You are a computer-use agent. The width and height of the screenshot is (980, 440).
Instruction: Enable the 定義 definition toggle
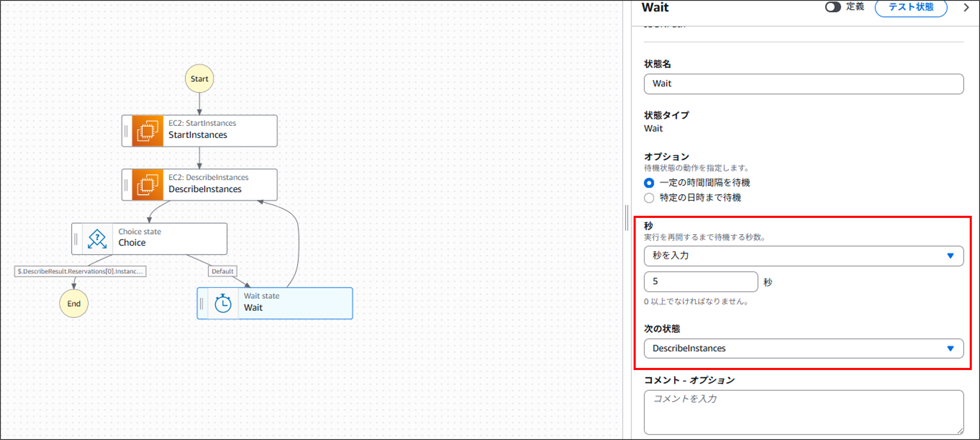pyautogui.click(x=833, y=7)
